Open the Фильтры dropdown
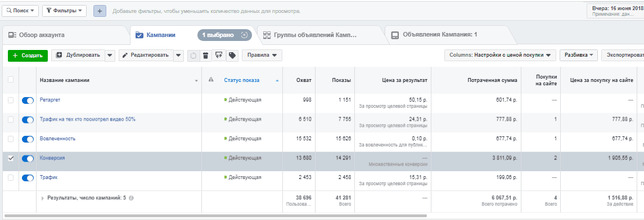The height and width of the screenshot is (220, 644). click(65, 11)
